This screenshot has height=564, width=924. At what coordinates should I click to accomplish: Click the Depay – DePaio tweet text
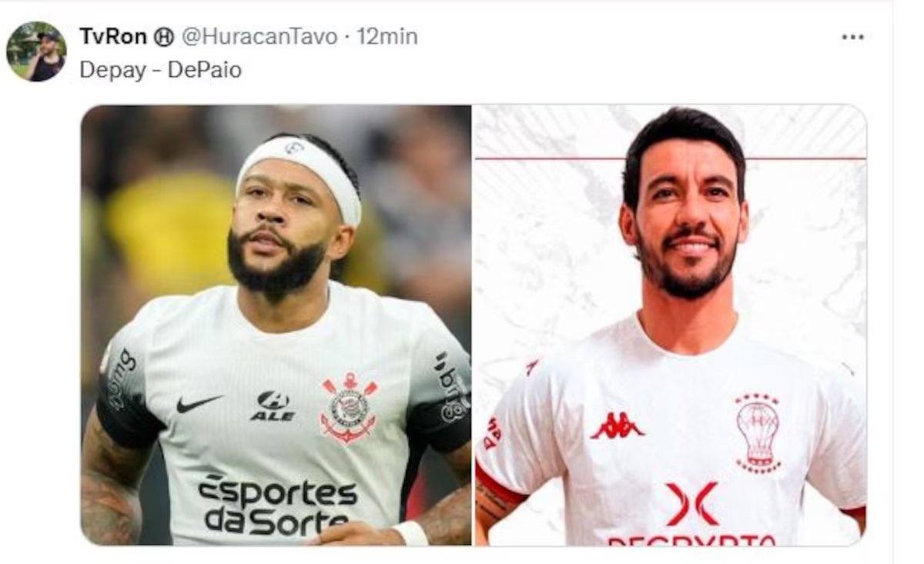160,70
